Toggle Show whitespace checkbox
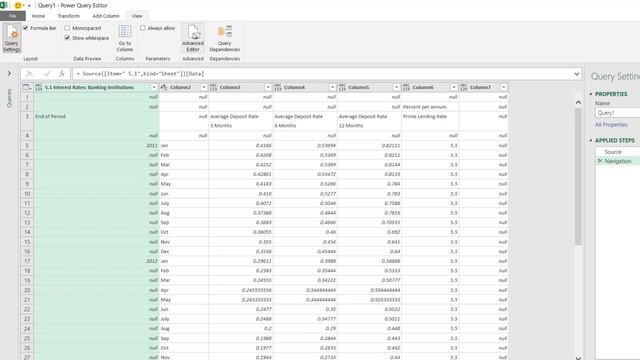640x360 pixels. tap(67, 38)
